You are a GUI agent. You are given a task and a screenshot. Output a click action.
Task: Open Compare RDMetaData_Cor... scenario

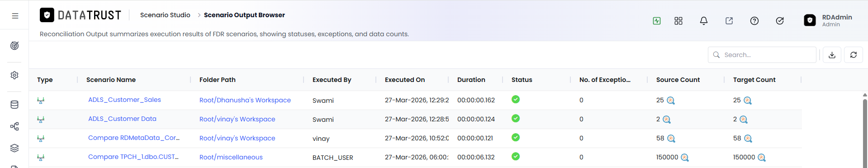134,138
